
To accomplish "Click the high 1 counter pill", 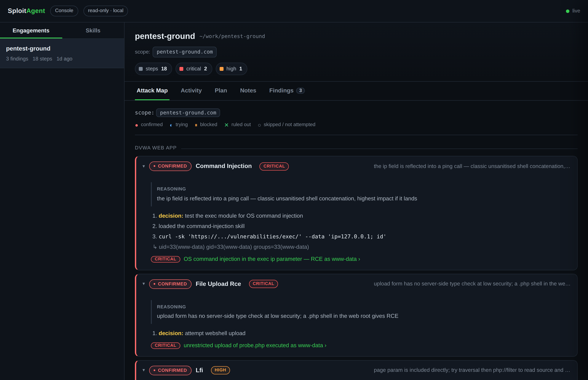I will tap(231, 69).
